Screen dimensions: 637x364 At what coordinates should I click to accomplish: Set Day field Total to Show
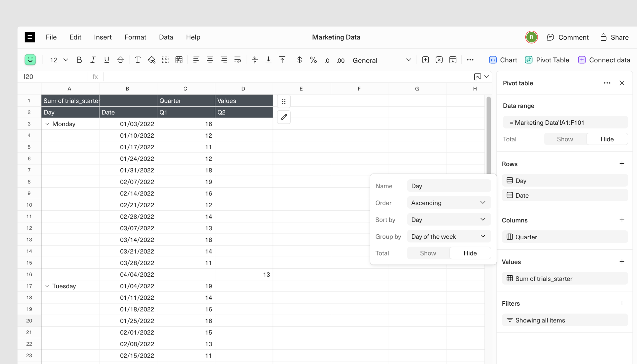(x=428, y=253)
